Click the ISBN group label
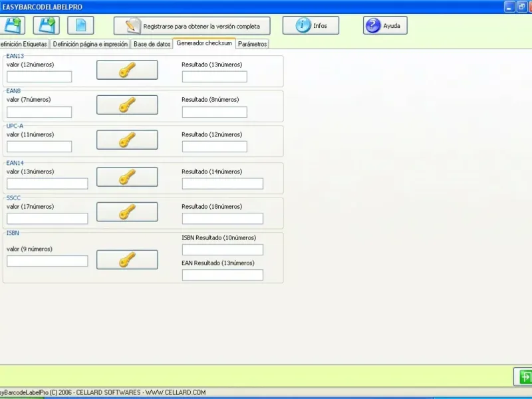Screen dimensions: 532x399 click(13, 233)
